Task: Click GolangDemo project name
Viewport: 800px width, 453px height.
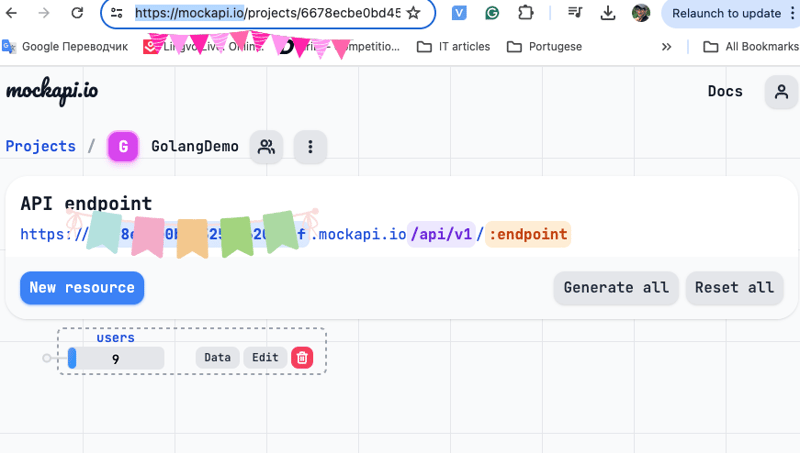Action: (x=195, y=146)
